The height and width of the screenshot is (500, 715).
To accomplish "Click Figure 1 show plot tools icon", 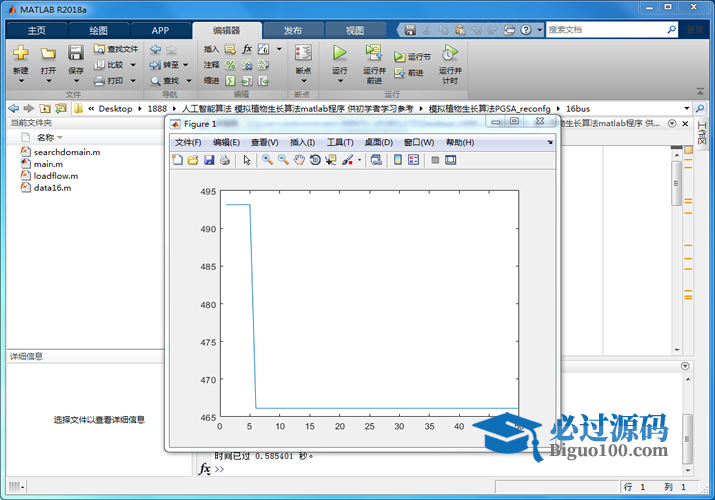I will coord(451,160).
